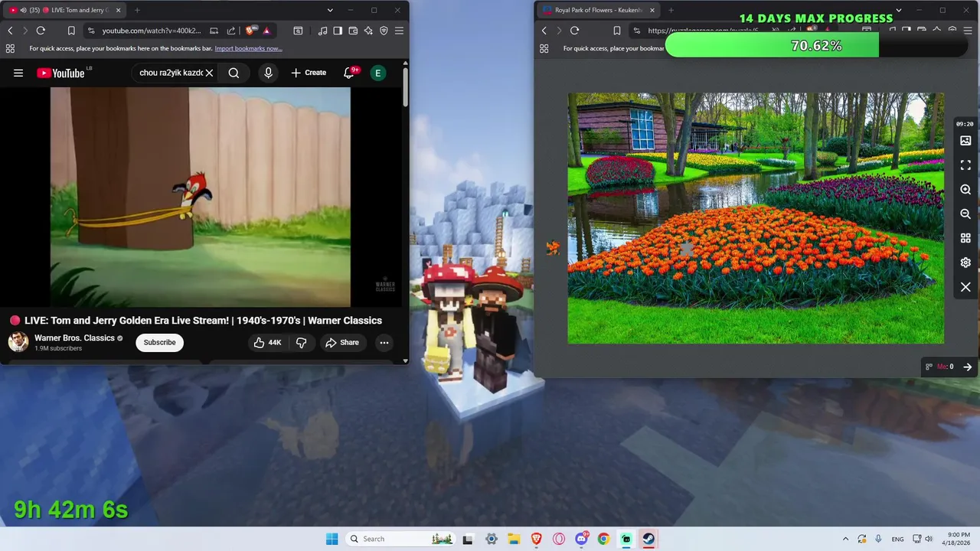
Task: Pick the loose orange tulip puzzle piece
Action: pyautogui.click(x=553, y=247)
